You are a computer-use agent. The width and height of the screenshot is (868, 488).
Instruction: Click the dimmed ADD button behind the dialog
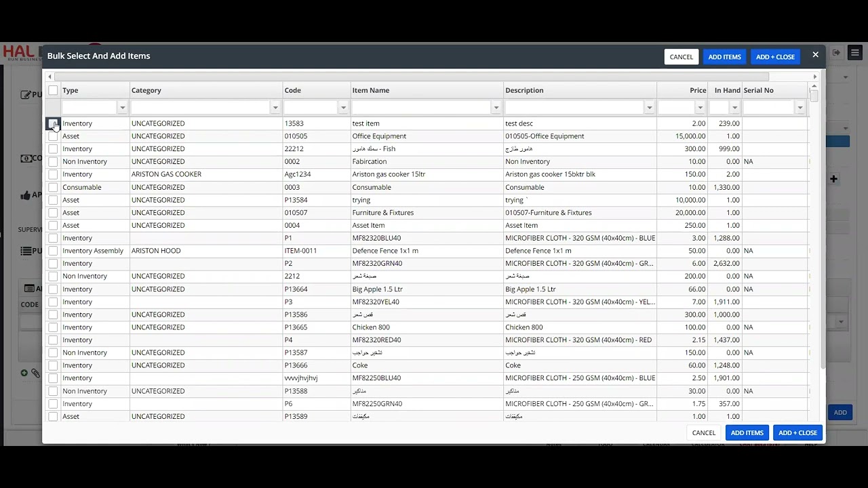840,412
